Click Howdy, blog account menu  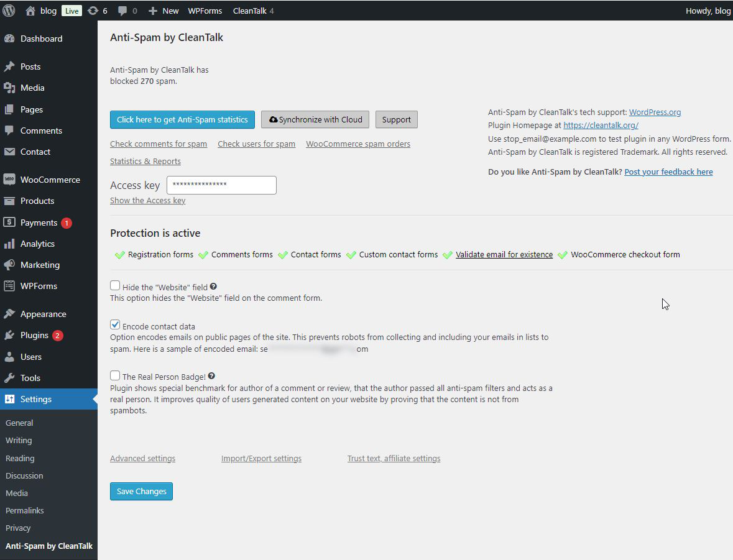tap(708, 11)
